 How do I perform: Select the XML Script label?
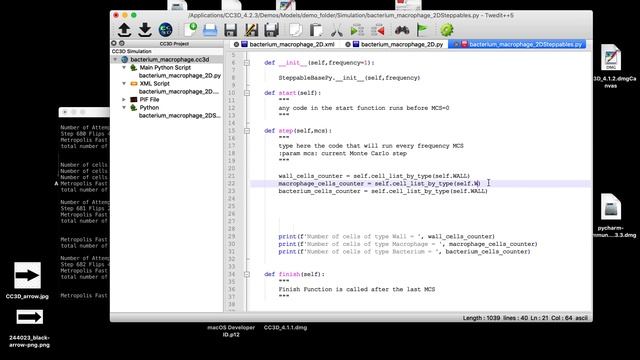pyautogui.click(x=154, y=84)
